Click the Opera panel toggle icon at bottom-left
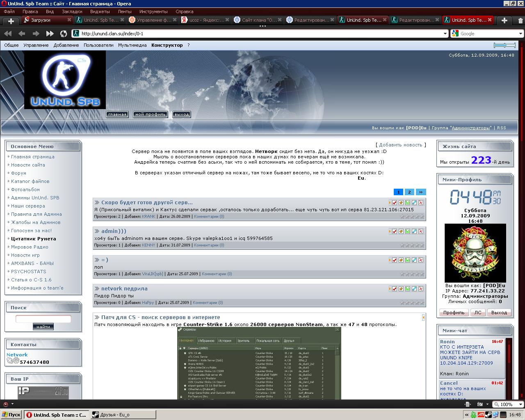 [5, 404]
